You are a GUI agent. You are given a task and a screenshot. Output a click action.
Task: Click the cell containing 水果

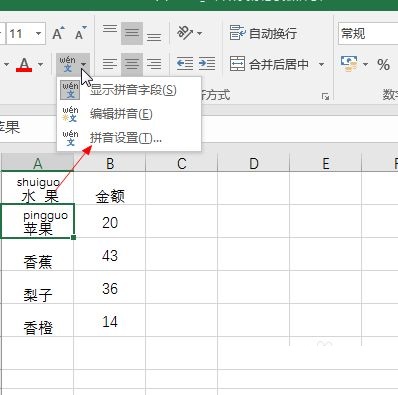point(38,188)
